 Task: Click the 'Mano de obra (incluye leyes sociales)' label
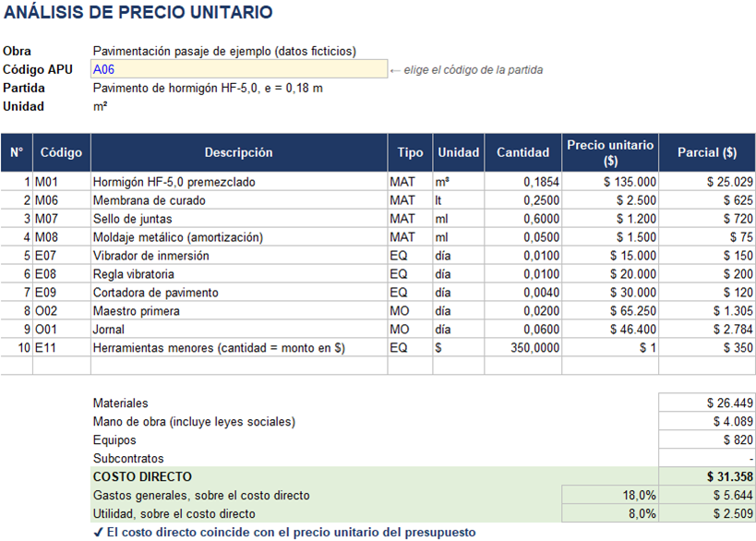(194, 421)
